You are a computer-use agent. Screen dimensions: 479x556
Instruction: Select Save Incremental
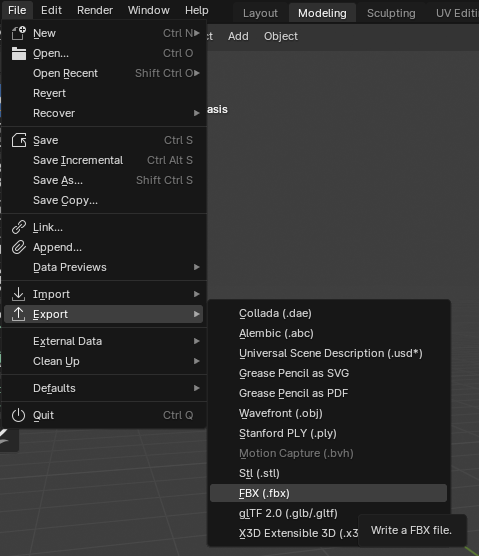coord(103,160)
